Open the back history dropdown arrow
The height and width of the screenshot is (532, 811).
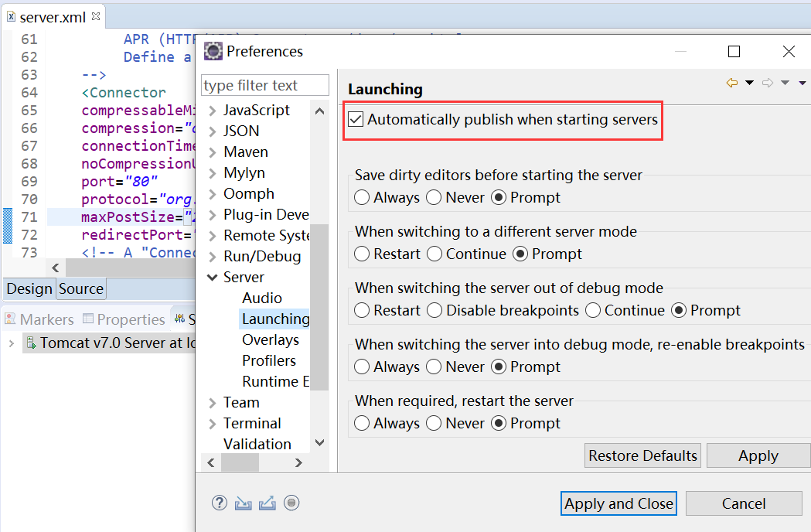(749, 83)
